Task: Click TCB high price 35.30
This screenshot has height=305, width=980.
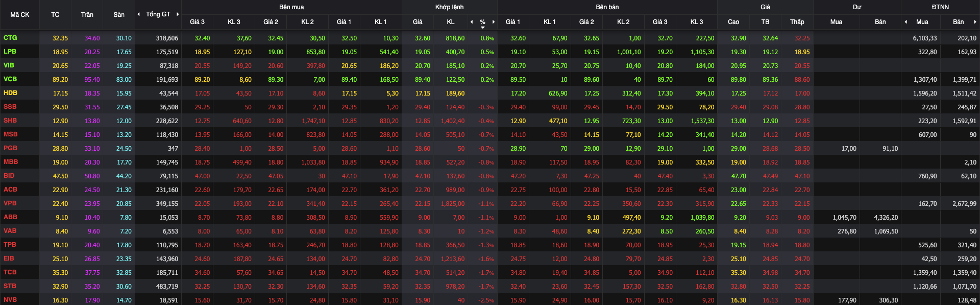Action: coord(738,273)
